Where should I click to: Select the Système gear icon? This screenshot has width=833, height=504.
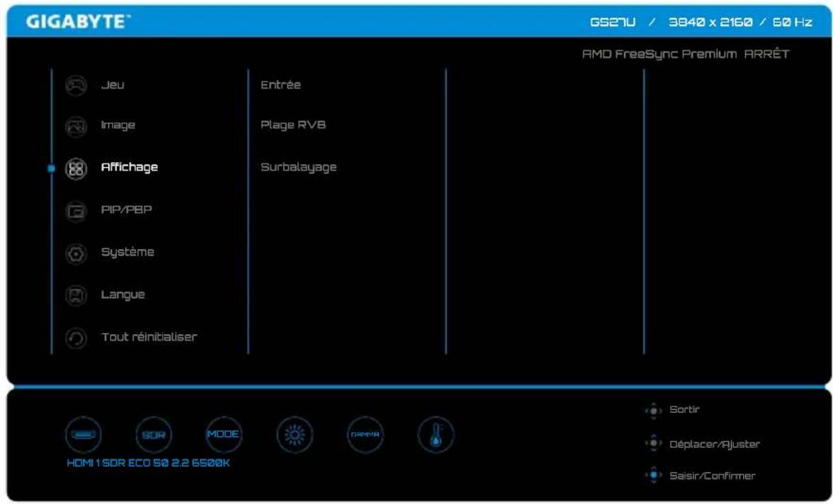point(76,253)
